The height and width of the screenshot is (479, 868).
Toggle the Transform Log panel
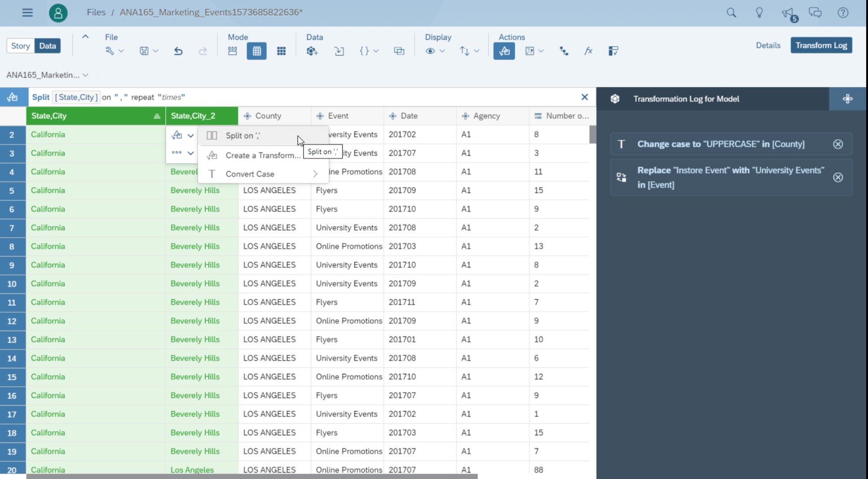click(x=821, y=45)
